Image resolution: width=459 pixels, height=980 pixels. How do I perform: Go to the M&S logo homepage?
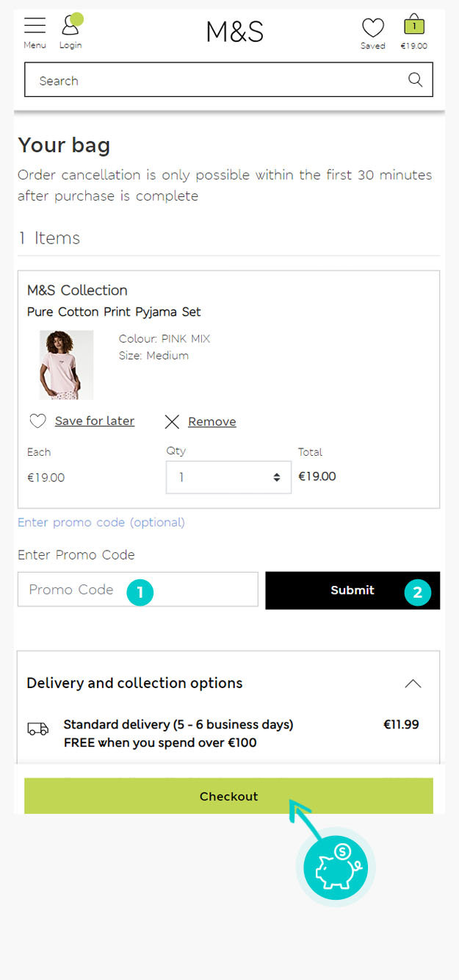coord(234,32)
